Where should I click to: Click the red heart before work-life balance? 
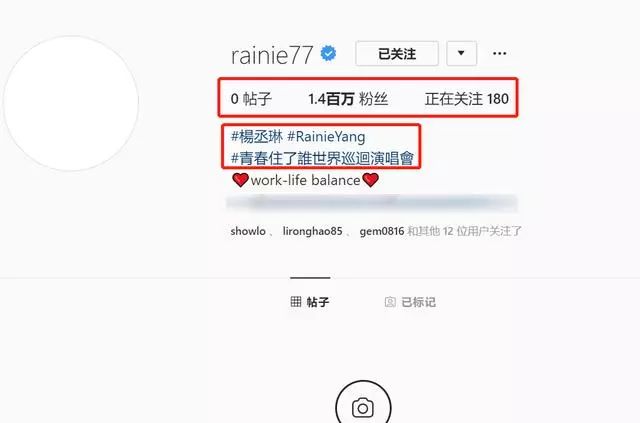240,180
